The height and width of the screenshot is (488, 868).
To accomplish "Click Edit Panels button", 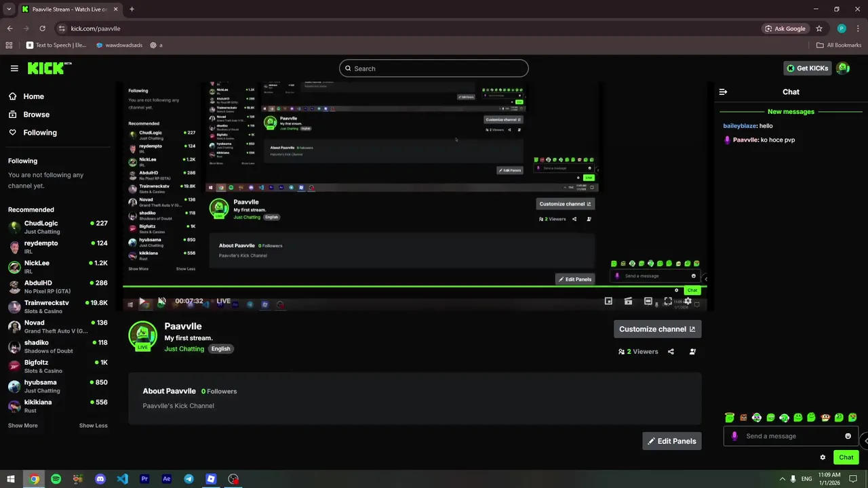I will (x=671, y=441).
